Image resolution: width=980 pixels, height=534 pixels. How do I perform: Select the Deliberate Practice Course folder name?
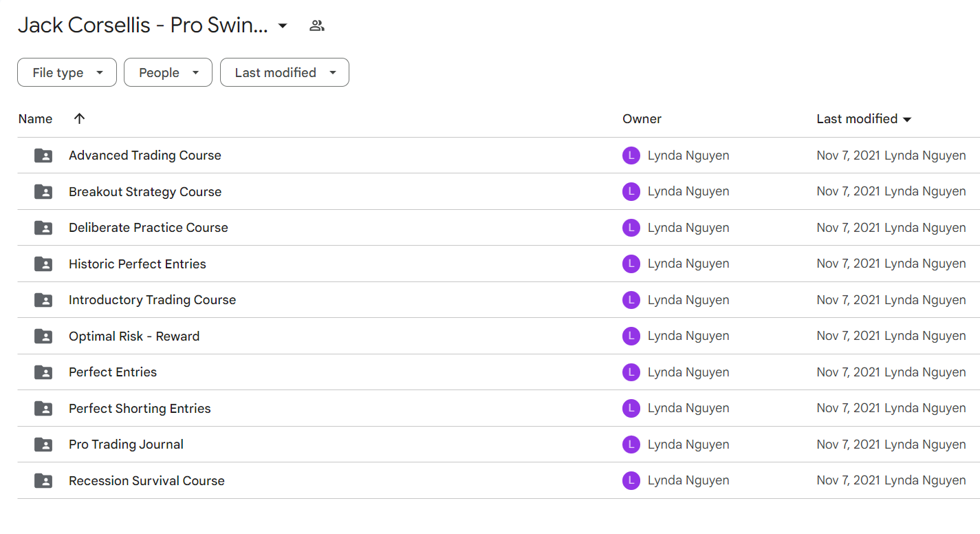[149, 228]
